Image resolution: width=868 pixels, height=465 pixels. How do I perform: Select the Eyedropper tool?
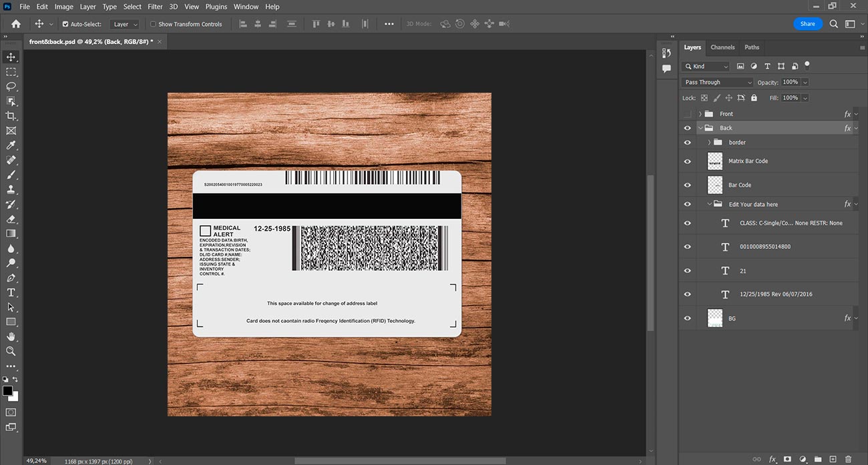[11, 145]
